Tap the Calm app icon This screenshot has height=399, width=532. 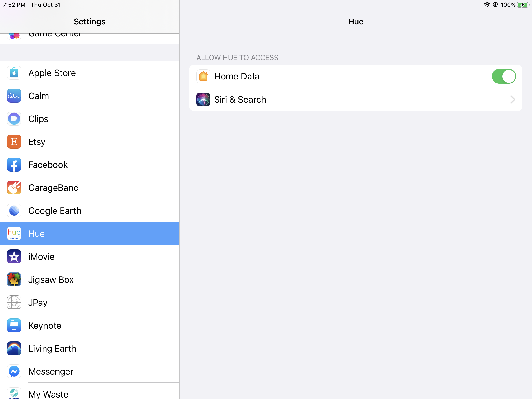coord(14,96)
